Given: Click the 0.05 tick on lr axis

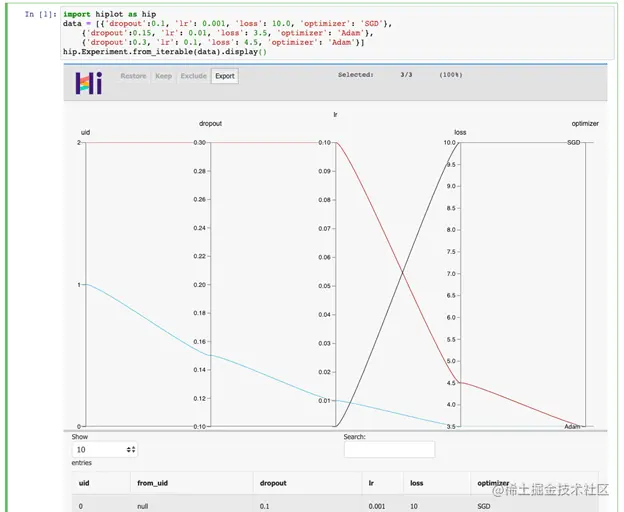Looking at the screenshot, I should pyautogui.click(x=324, y=286).
